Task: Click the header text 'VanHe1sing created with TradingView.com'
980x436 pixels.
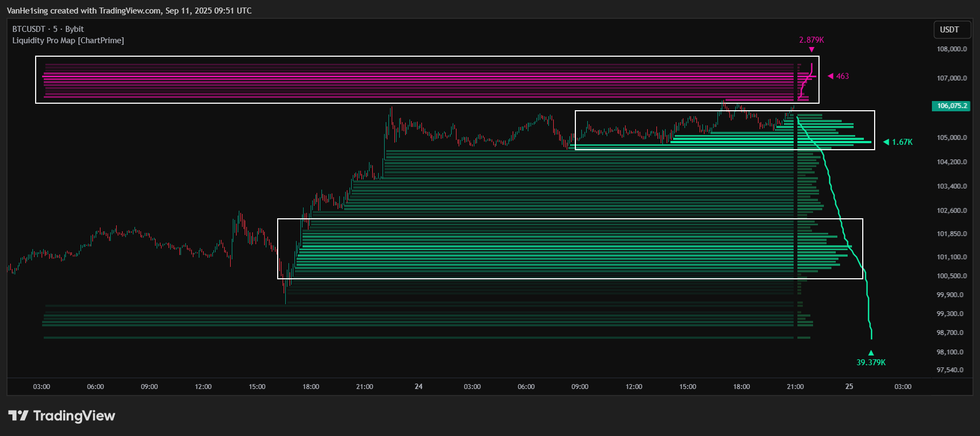Action: [x=84, y=11]
